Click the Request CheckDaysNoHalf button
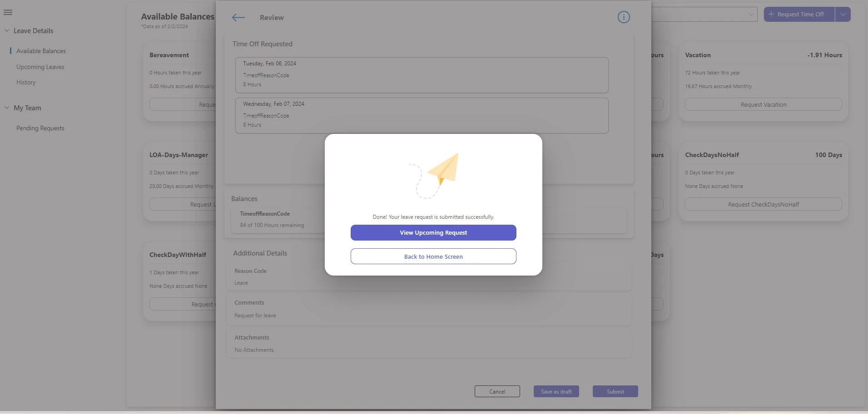The height and width of the screenshot is (414, 868). (x=763, y=204)
